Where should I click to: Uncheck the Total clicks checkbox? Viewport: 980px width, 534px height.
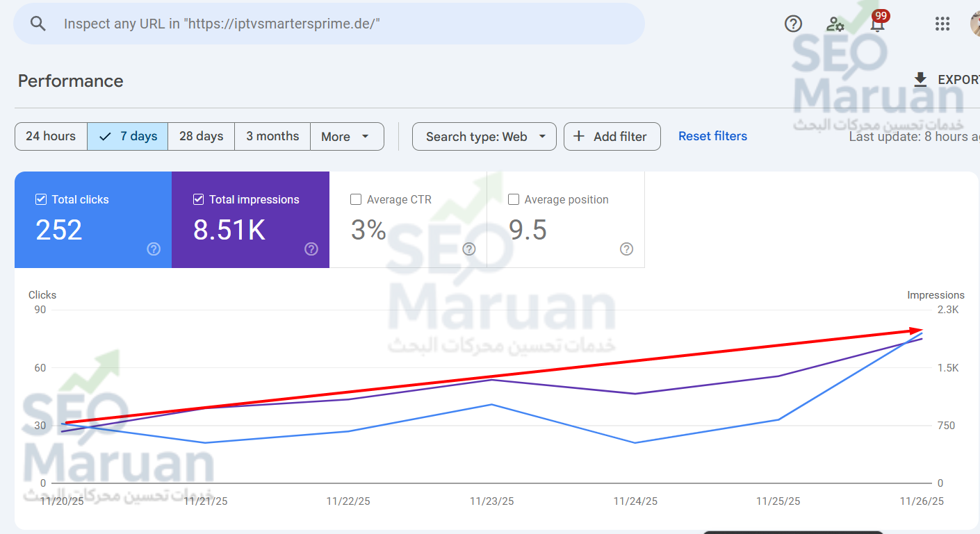click(41, 199)
